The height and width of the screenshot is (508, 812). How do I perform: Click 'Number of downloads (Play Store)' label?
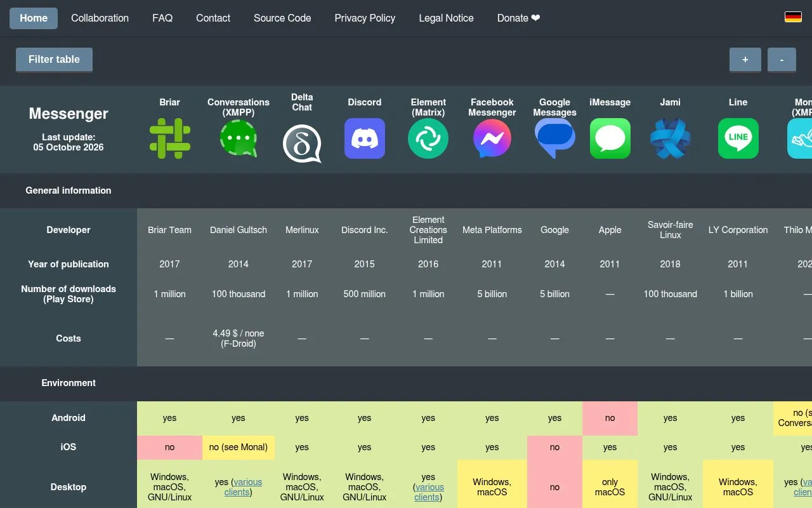69,294
